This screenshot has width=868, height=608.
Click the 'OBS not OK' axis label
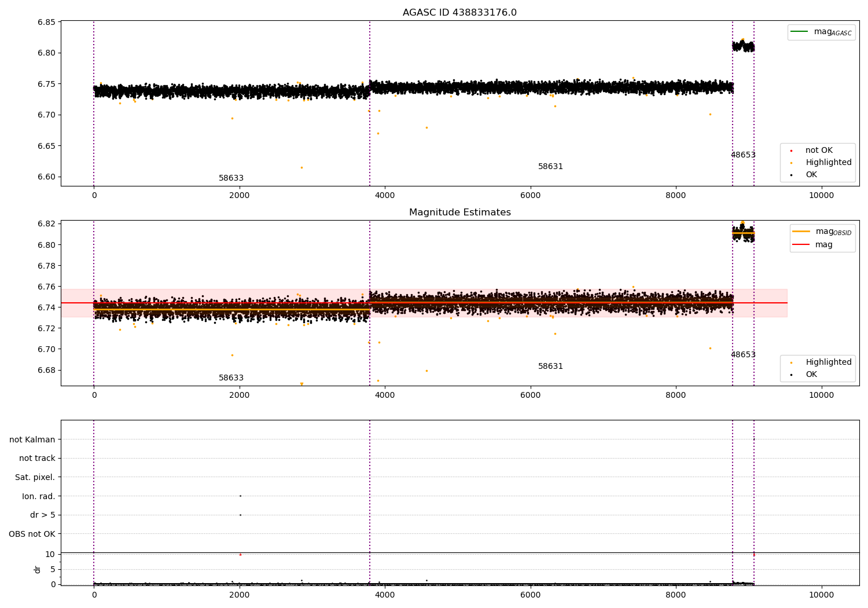(x=32, y=534)
